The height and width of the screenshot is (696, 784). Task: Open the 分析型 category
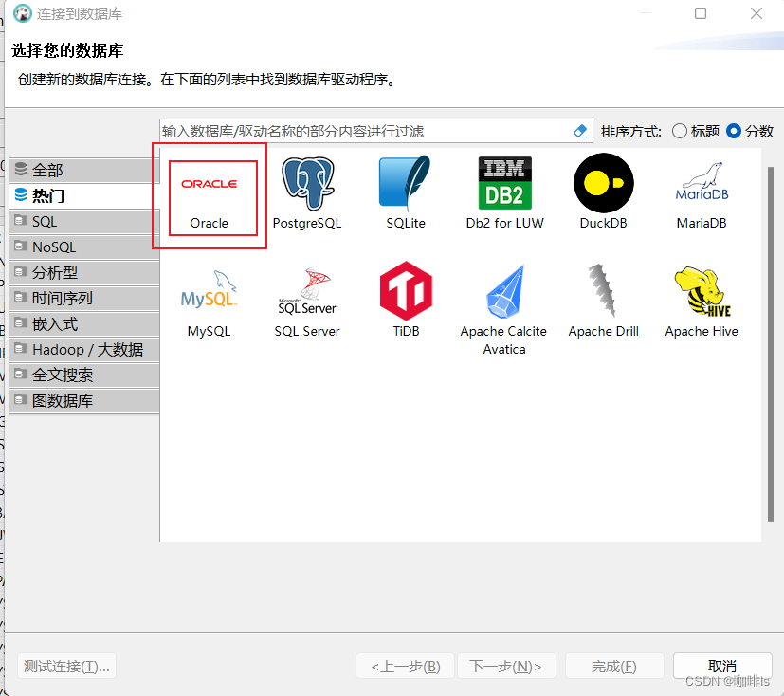[84, 272]
